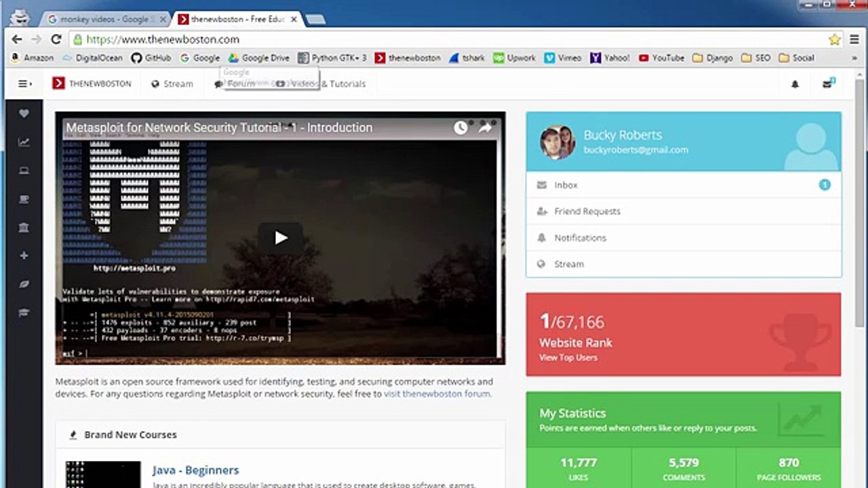Open Friend Requests in profile panel
This screenshot has height=488, width=868.
(x=684, y=211)
